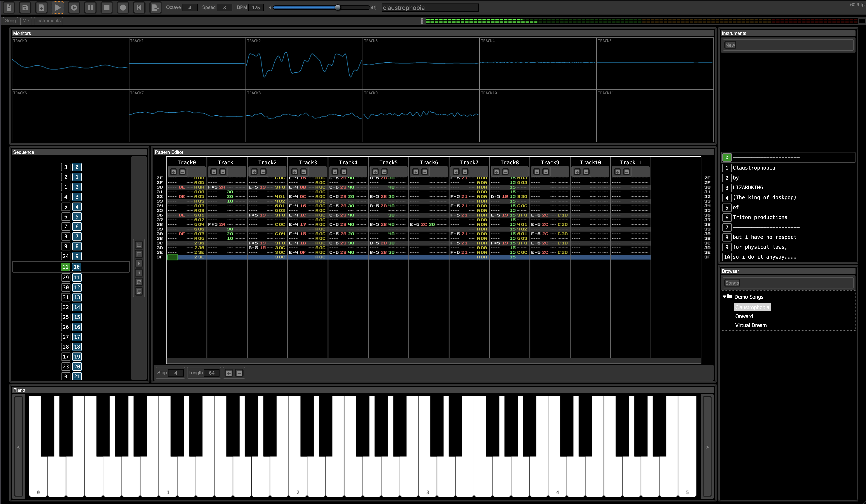Select instrument slot 0 in instruments list

(726, 157)
